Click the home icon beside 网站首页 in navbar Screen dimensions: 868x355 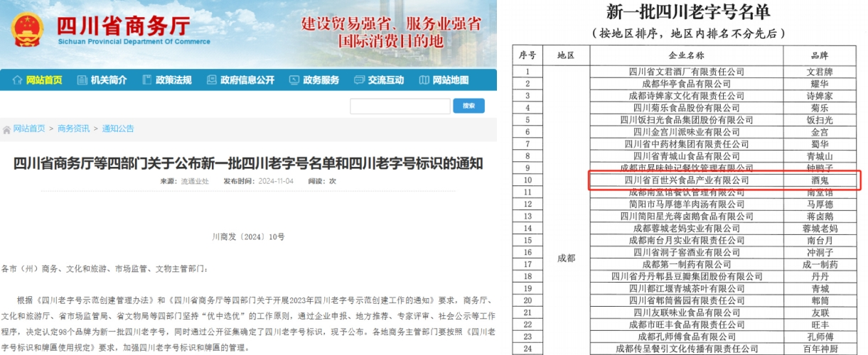coord(18,80)
